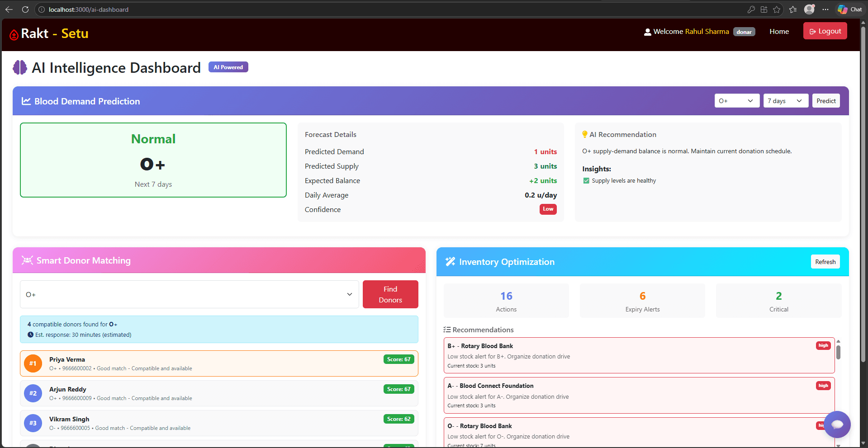
Task: Click the Predicted Demand value 1 units
Action: 545,152
